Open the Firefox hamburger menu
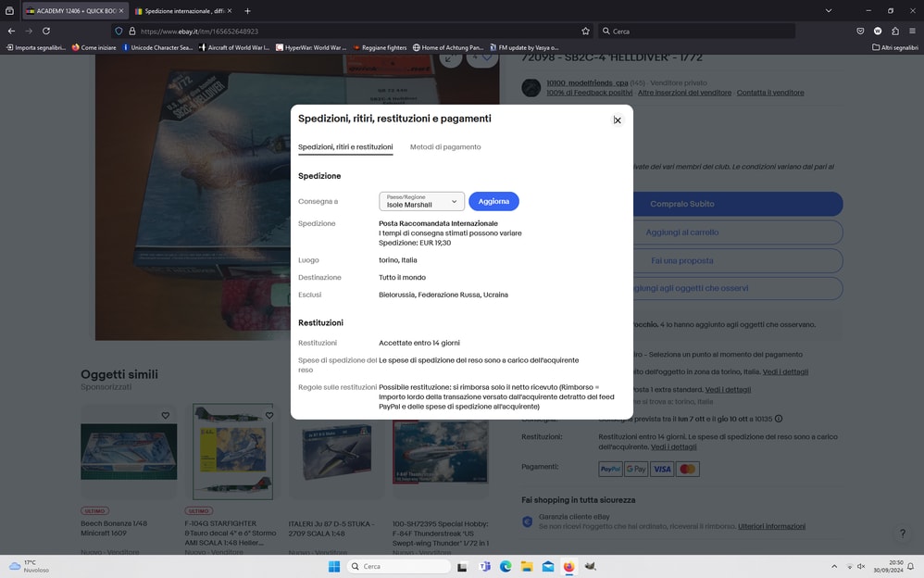 tap(912, 31)
